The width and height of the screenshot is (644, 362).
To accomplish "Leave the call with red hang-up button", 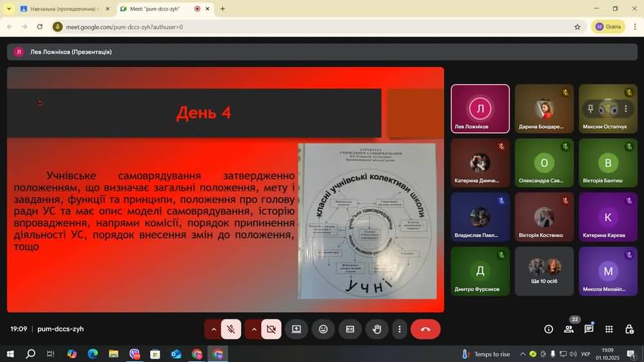I will [426, 329].
